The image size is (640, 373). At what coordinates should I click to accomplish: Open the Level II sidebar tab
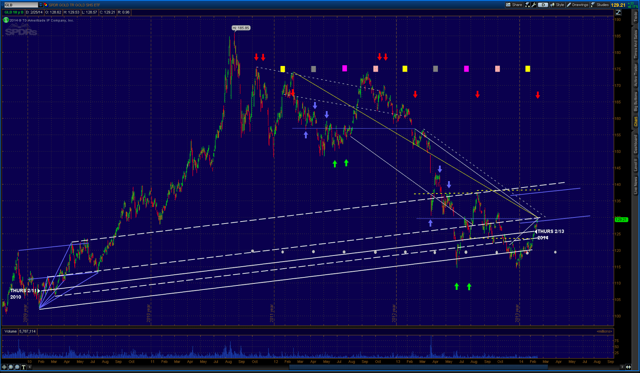tap(636, 165)
